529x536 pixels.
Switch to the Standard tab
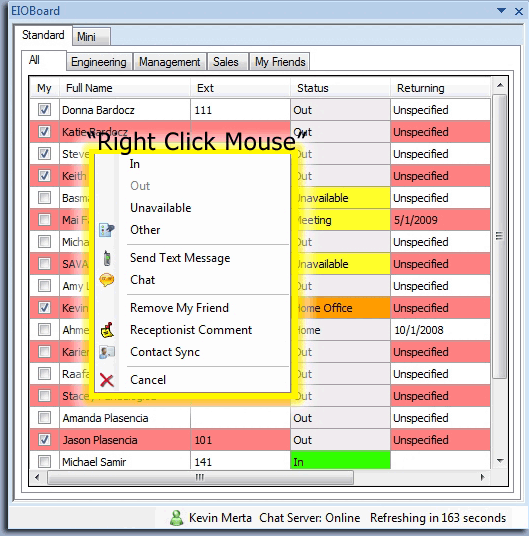43,35
